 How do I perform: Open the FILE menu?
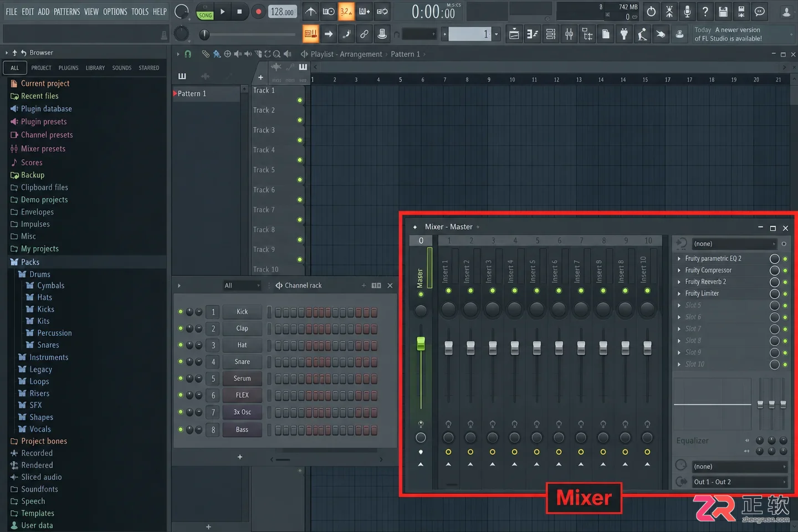click(11, 12)
